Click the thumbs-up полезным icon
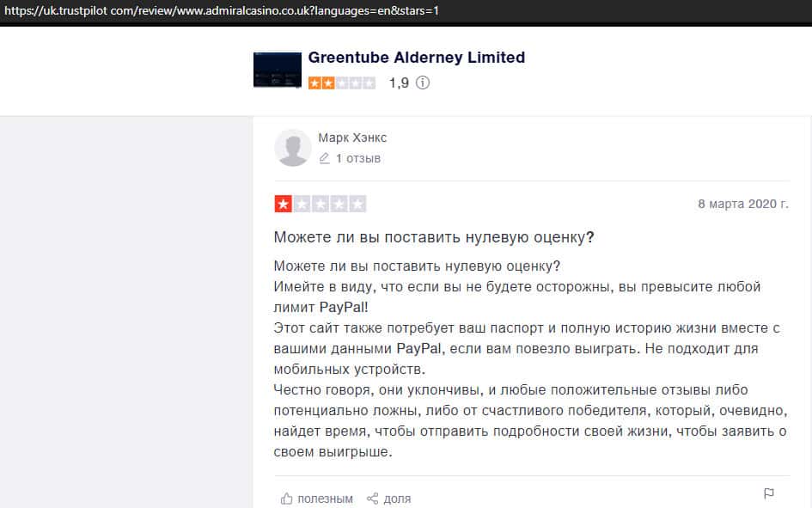 pyautogui.click(x=286, y=499)
